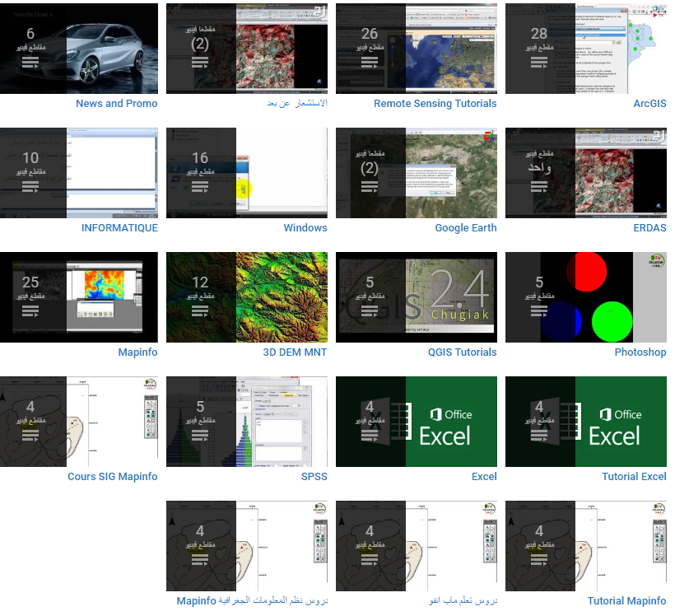Click the playlist icon on الاستشعار عن بعد thumbnail
Screen dimensions: 675x616
click(200, 63)
